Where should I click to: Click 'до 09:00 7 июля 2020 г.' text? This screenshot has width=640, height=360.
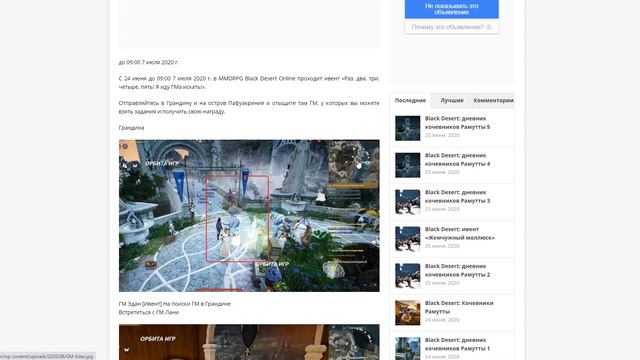(x=149, y=62)
